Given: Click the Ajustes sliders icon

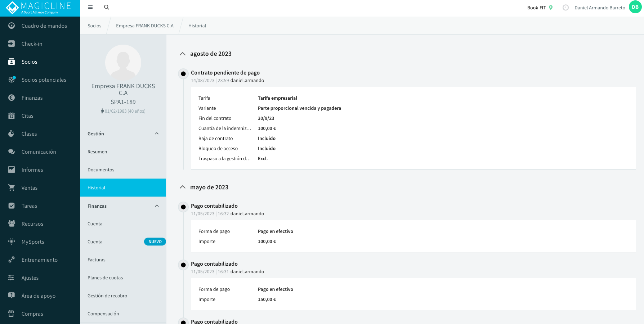Looking at the screenshot, I should pos(12,278).
